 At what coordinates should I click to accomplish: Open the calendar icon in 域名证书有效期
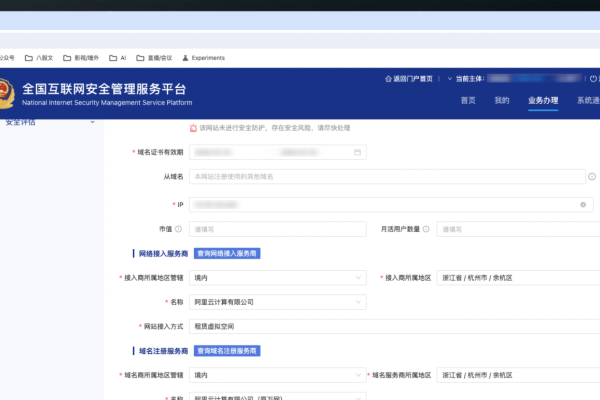coord(357,152)
